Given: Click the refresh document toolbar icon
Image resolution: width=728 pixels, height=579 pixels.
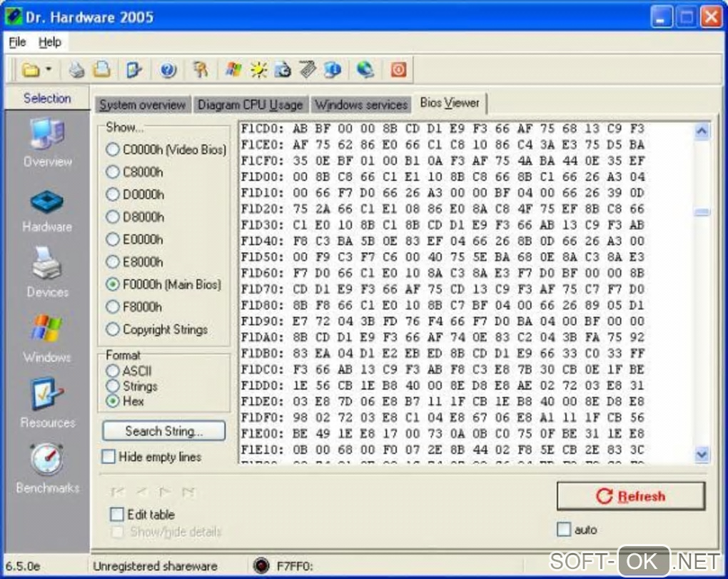Looking at the screenshot, I should coord(283,70).
